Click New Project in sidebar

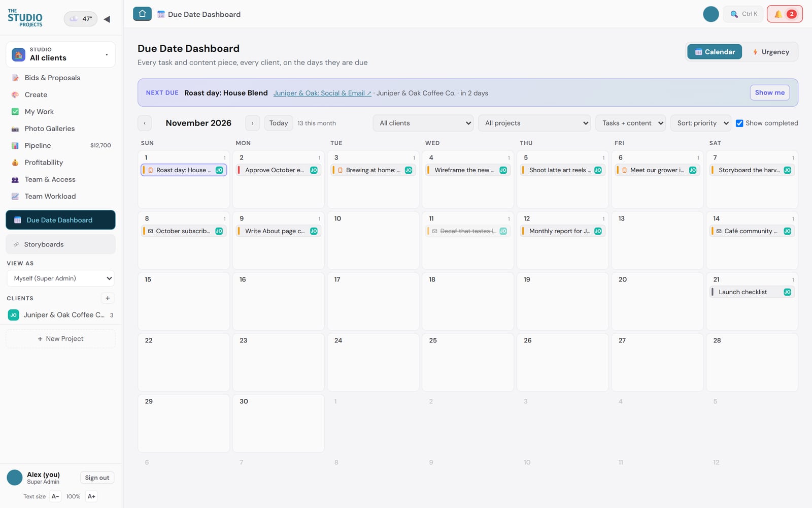click(x=61, y=339)
